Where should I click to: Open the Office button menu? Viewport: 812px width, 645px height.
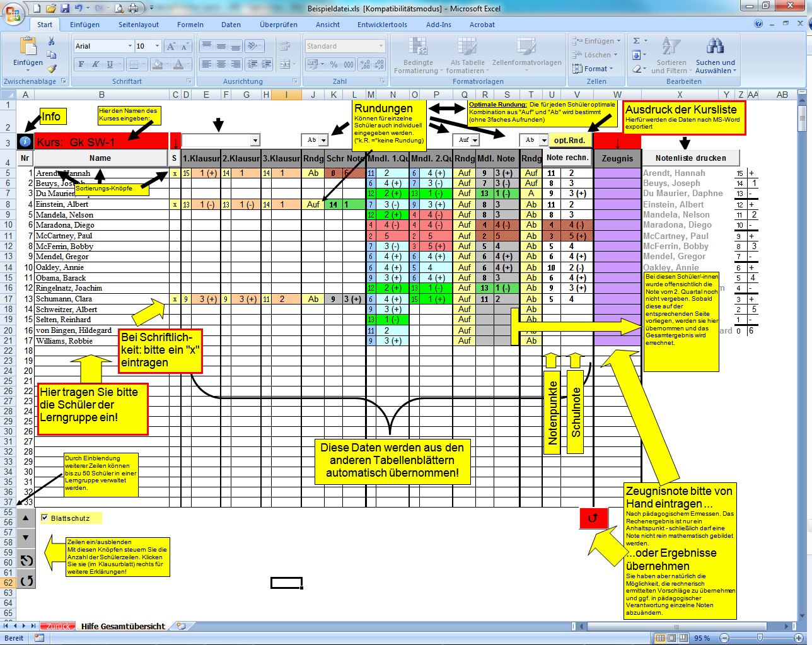(x=13, y=13)
